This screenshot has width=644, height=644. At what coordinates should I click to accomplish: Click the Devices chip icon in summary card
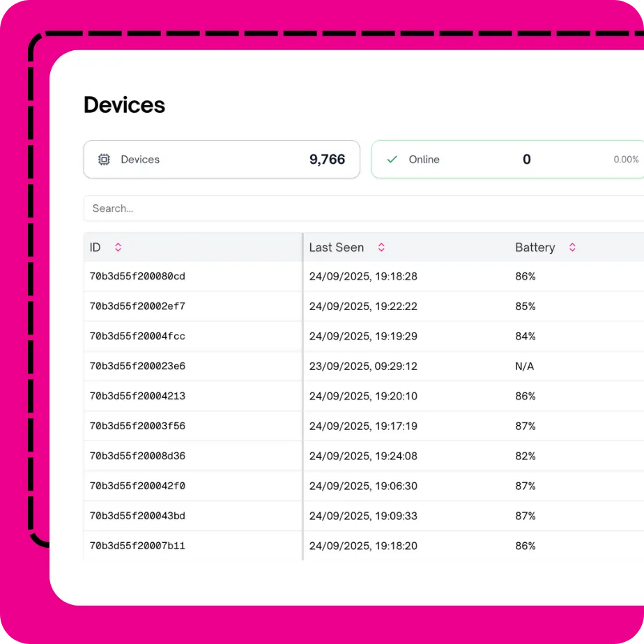pyautogui.click(x=104, y=160)
